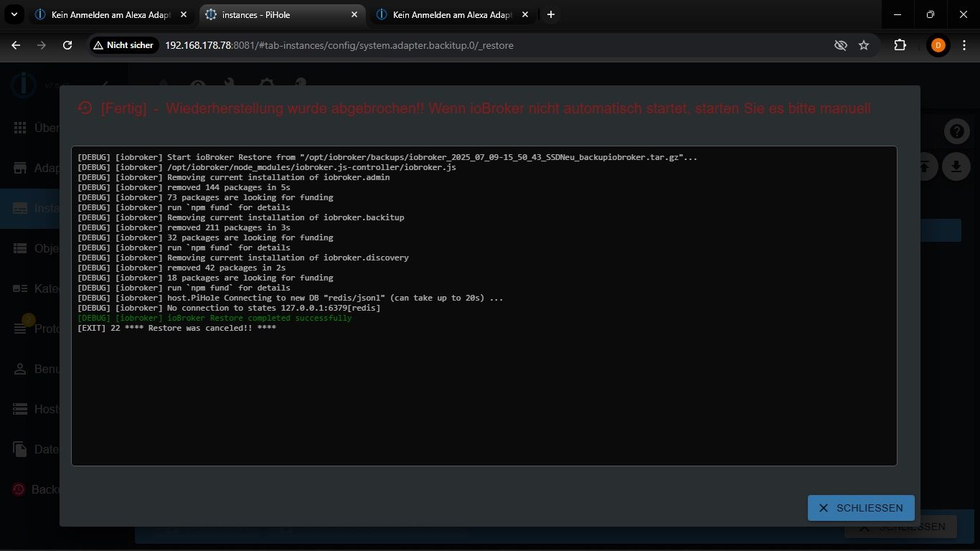Click the log line 'Start ioBroker Restore from'
This screenshot has height=551, width=980.
pyautogui.click(x=387, y=157)
